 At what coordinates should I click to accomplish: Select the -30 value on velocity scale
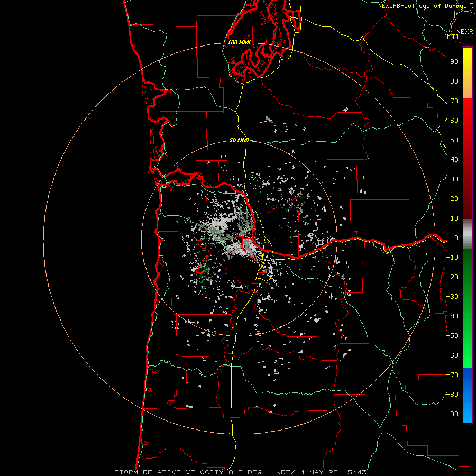[x=452, y=297]
